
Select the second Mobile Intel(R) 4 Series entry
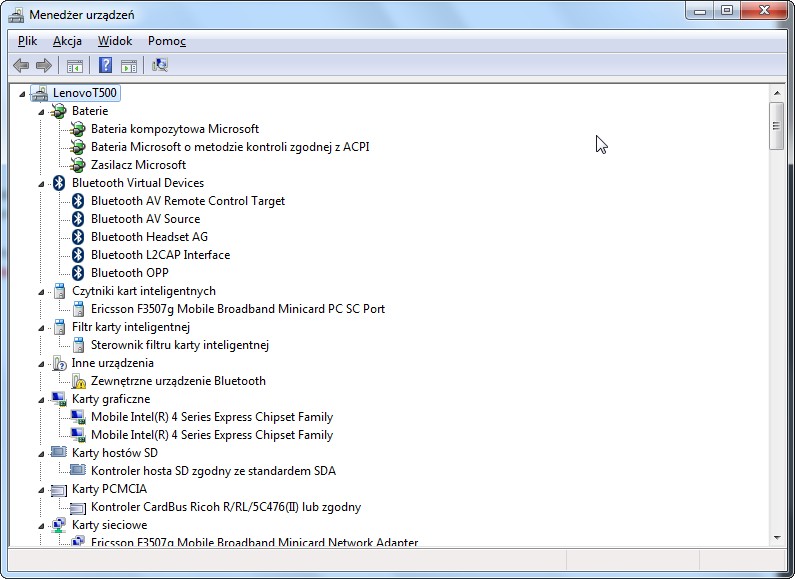[212, 435]
